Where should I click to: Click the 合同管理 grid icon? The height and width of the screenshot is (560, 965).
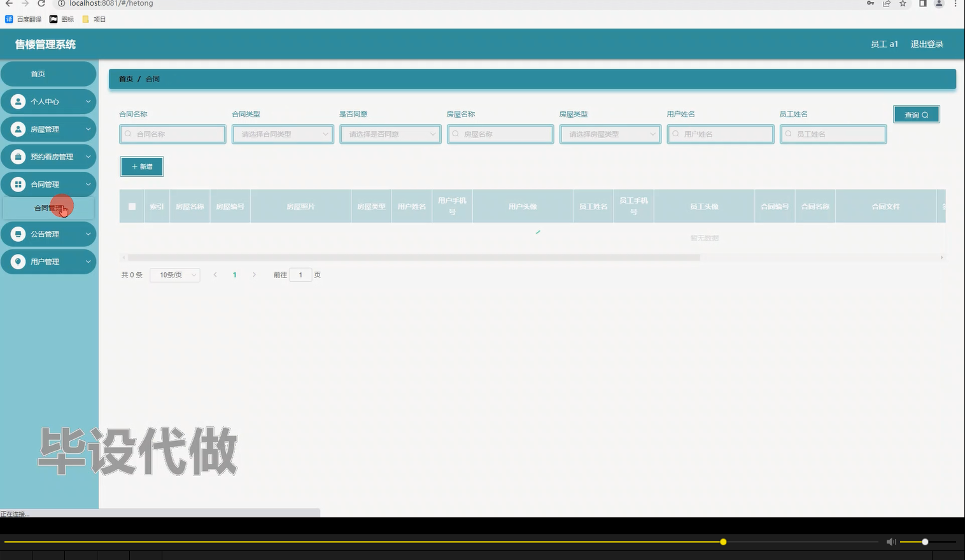[x=18, y=185]
